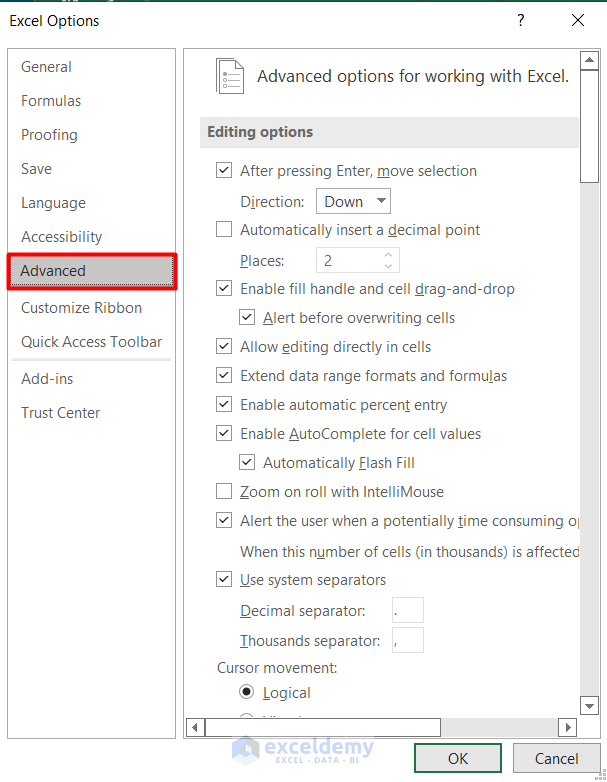
Task: Go to the Trust Center section
Action: tap(61, 413)
